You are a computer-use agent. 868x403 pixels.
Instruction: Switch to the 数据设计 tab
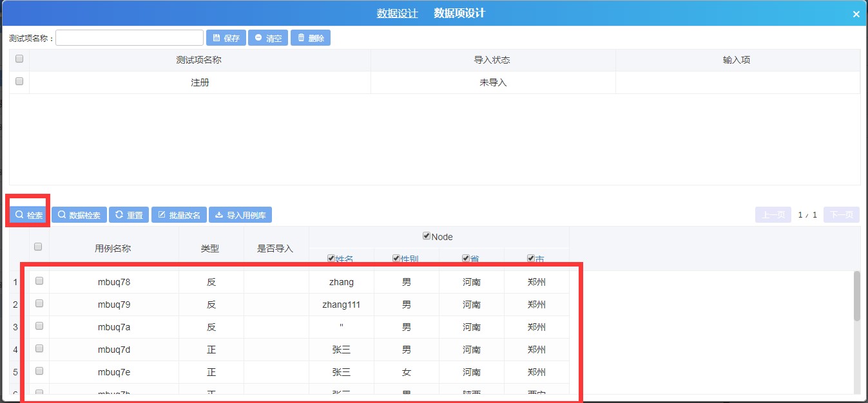coord(397,14)
